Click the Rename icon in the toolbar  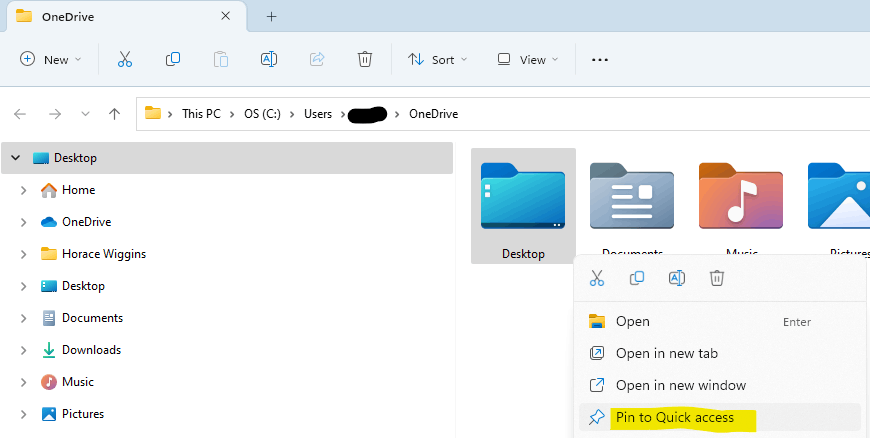click(x=269, y=59)
